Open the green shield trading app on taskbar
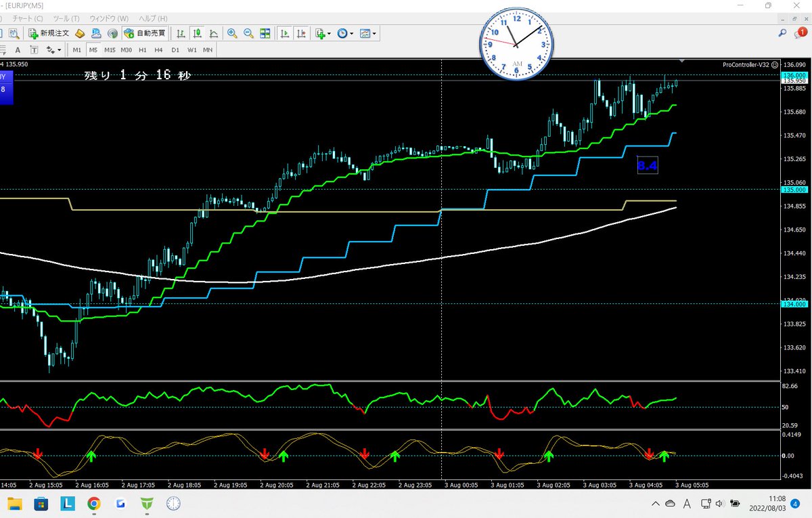 coord(147,503)
